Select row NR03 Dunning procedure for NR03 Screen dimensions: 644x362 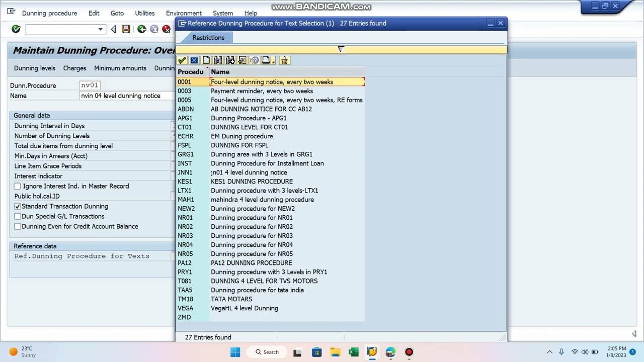tap(271, 236)
